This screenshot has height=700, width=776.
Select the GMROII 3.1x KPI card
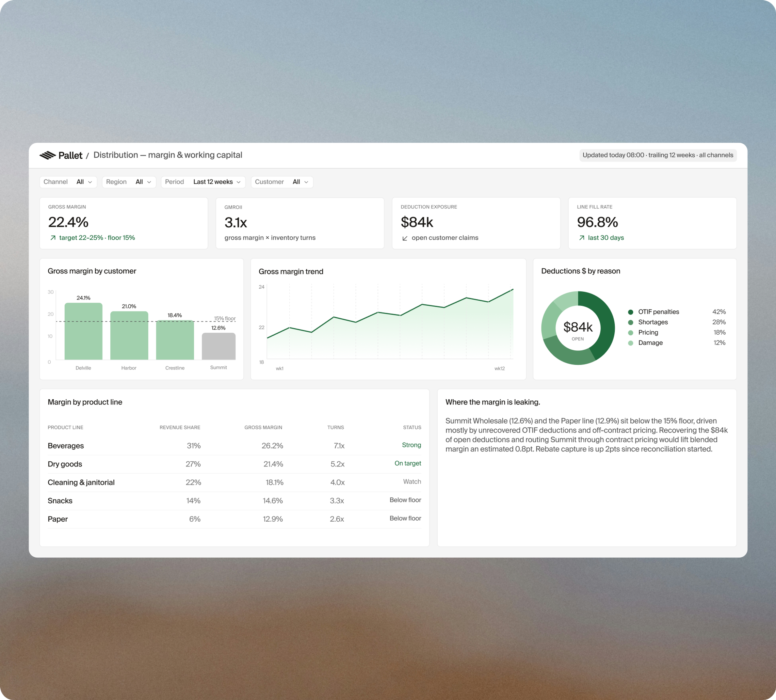point(300,223)
